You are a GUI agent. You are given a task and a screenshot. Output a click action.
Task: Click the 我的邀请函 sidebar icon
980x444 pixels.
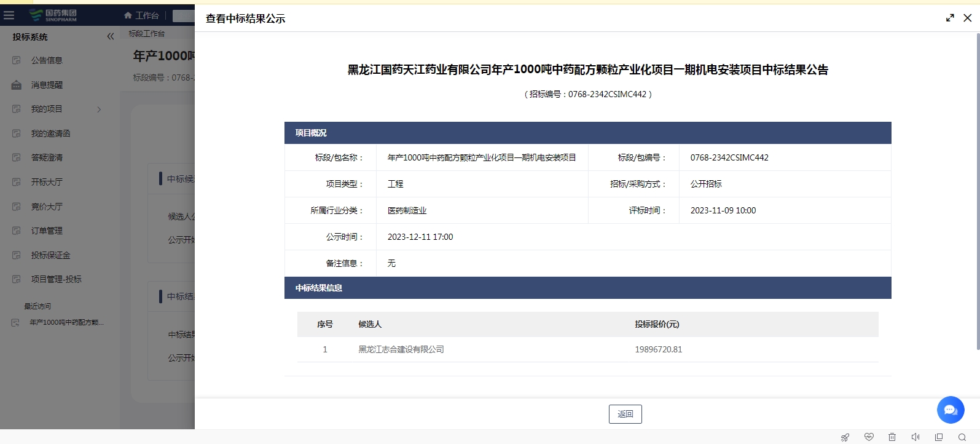(x=17, y=133)
